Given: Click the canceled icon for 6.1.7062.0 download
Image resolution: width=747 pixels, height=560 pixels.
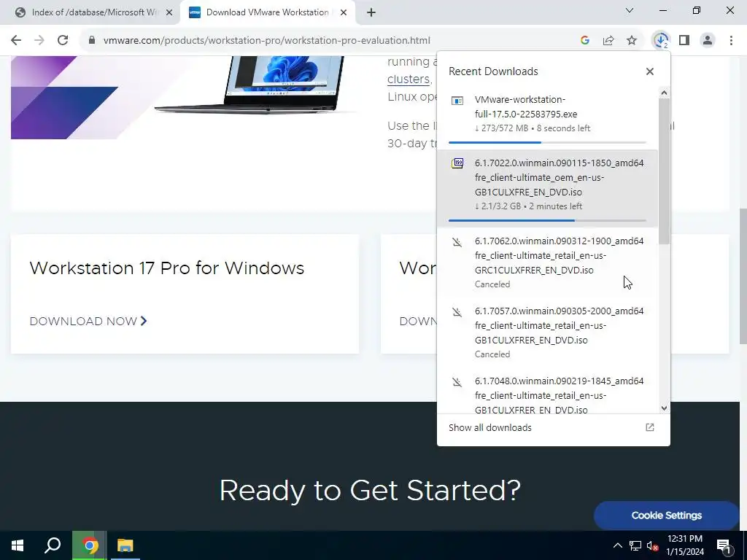Looking at the screenshot, I should pyautogui.click(x=457, y=242).
